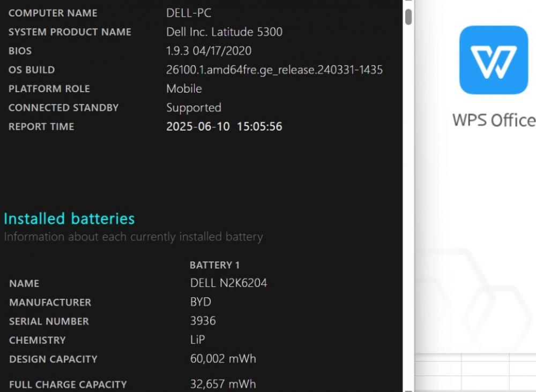This screenshot has width=536, height=392.
Task: Click the 'COMPUTER NAME' label
Action: [x=53, y=13]
